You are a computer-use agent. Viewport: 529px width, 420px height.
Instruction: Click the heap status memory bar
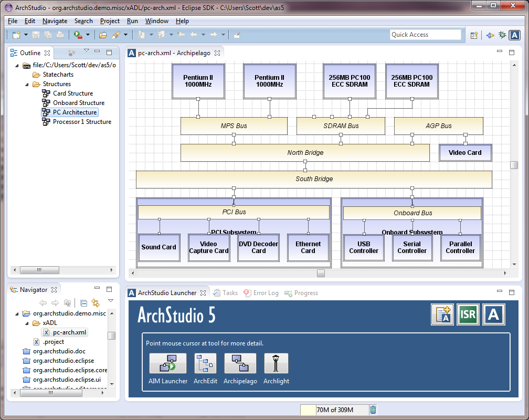pyautogui.click(x=334, y=409)
